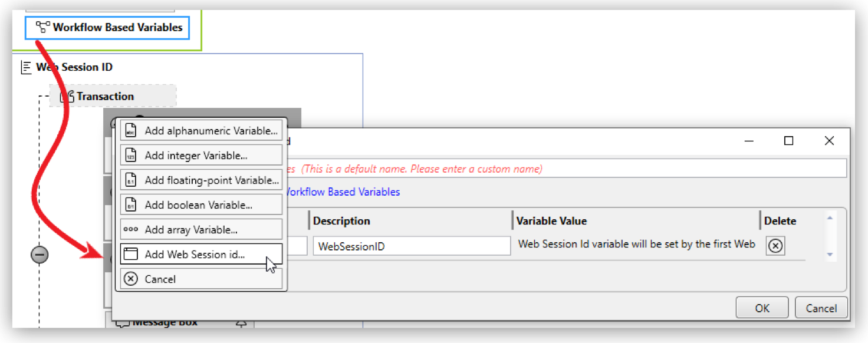Select the Web Session ID workflow header
Viewport: 868px width, 343px height.
pyautogui.click(x=74, y=67)
